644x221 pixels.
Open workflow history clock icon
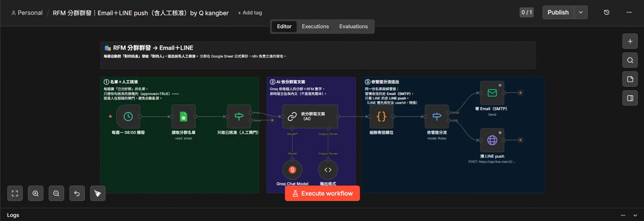[606, 12]
